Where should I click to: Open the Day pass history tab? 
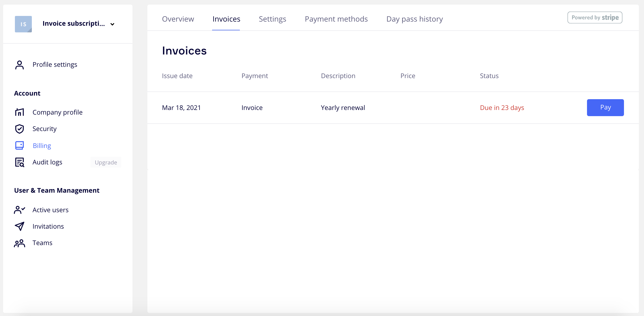(414, 19)
